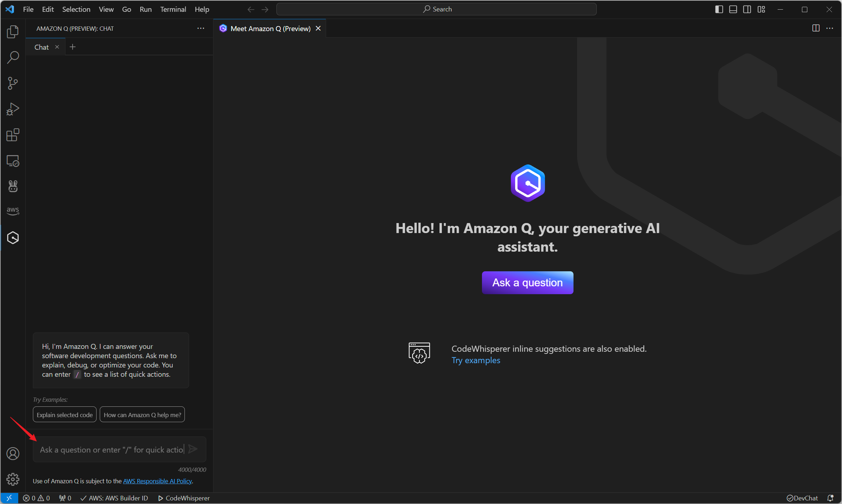Click the AMAZON Q (PREVIEW): CHAT panel title
Viewport: 842px width, 504px height.
pyautogui.click(x=75, y=29)
